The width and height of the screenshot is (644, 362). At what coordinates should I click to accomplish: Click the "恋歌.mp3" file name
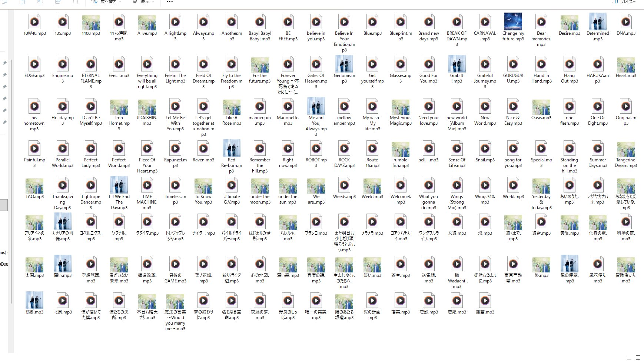429,312
